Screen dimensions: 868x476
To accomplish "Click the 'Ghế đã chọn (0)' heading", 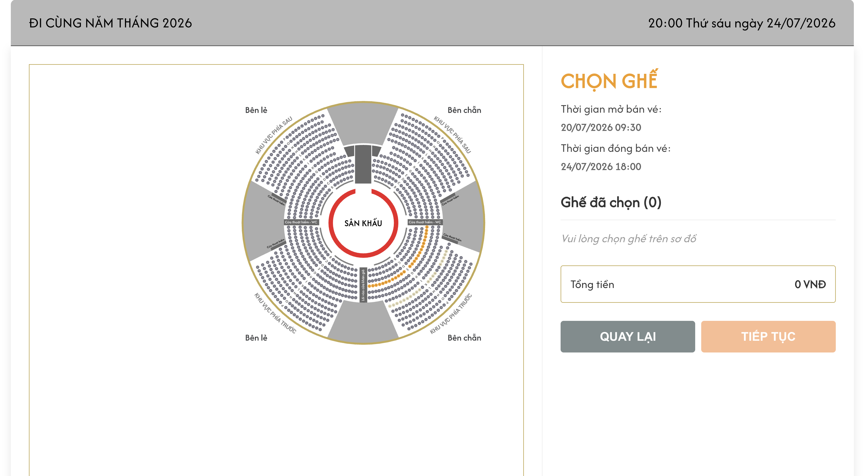I will 611,202.
